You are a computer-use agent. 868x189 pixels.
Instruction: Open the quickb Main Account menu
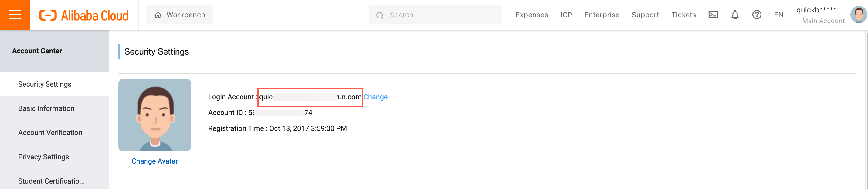(x=820, y=15)
